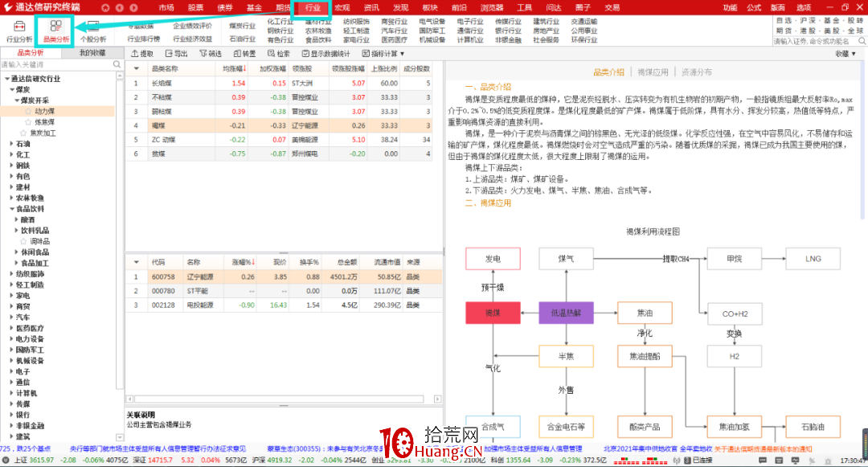Collapse the 通达信研究行业 root node

point(7,79)
